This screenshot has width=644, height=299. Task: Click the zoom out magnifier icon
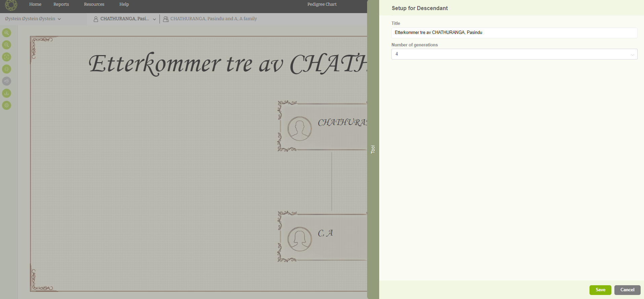pyautogui.click(x=7, y=45)
